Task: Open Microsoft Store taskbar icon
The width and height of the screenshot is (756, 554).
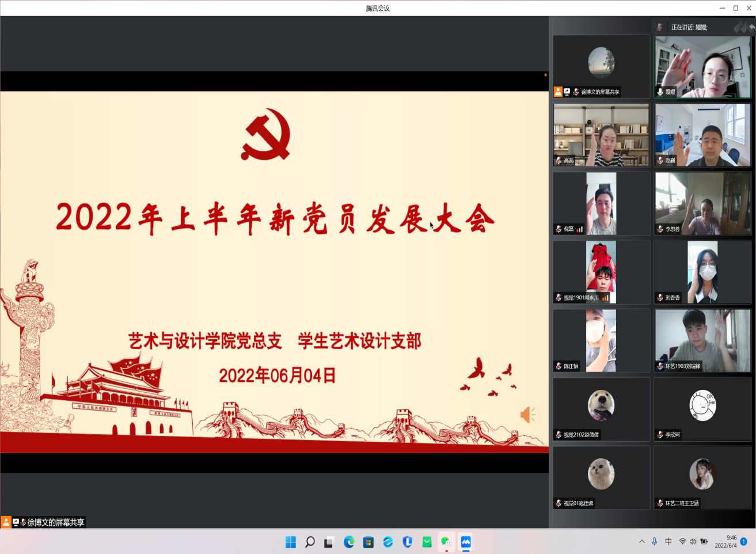Action: pyautogui.click(x=368, y=542)
